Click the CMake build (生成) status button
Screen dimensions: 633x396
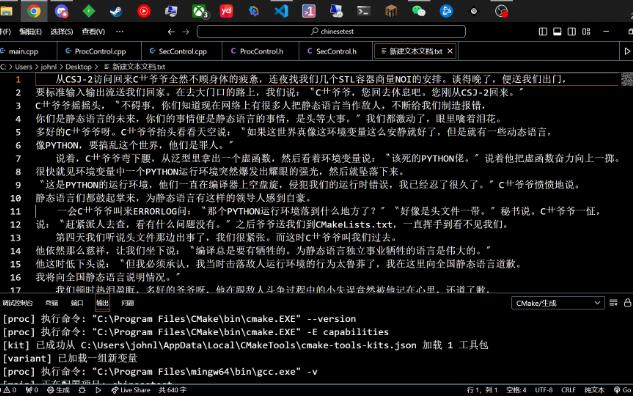(x=58, y=390)
